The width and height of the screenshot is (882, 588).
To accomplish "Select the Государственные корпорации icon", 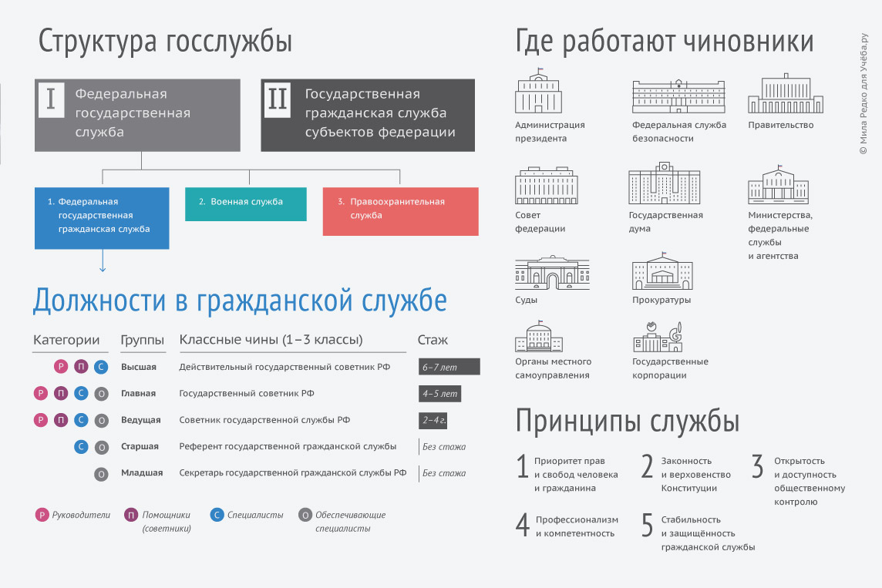I will tap(658, 337).
